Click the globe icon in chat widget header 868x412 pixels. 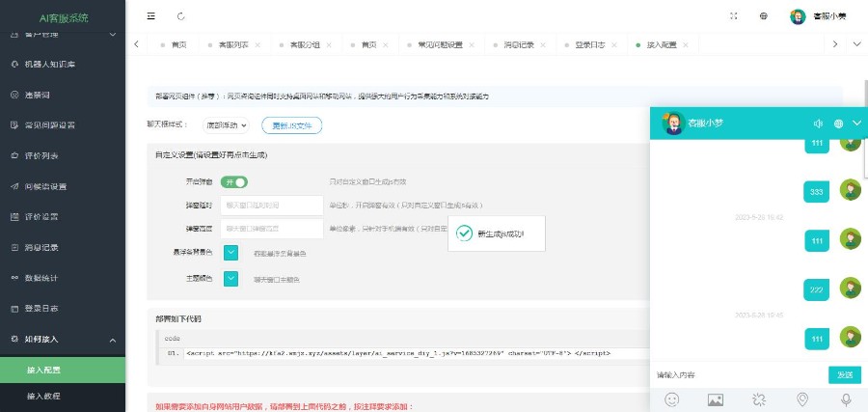point(838,124)
